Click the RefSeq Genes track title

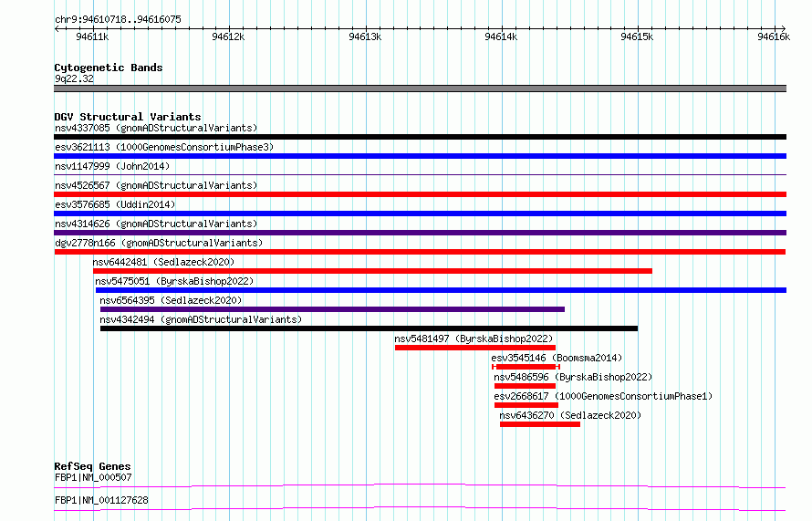tap(92, 466)
